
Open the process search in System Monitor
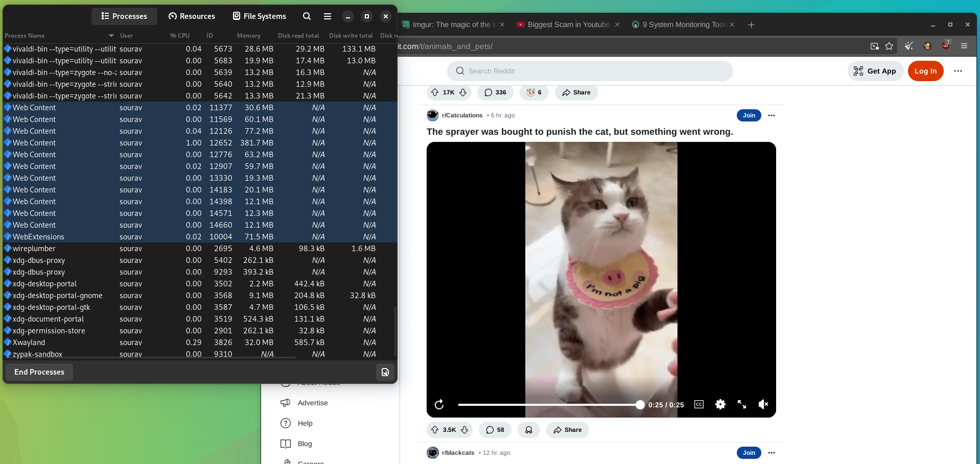307,16
